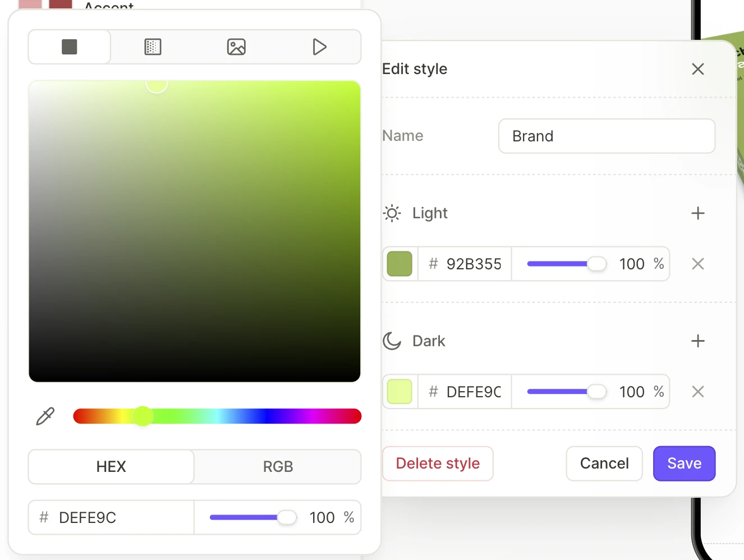Click the Light color opacity percent field

(632, 264)
